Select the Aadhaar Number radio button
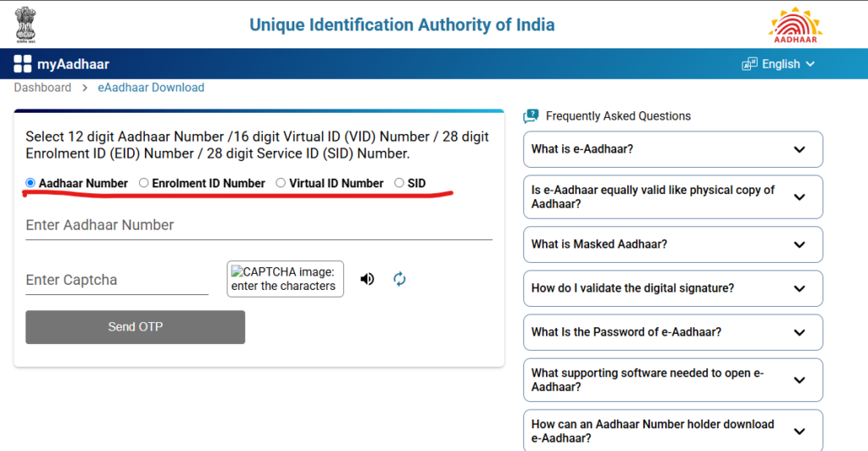Screen dimensions: 868x451 (31, 182)
